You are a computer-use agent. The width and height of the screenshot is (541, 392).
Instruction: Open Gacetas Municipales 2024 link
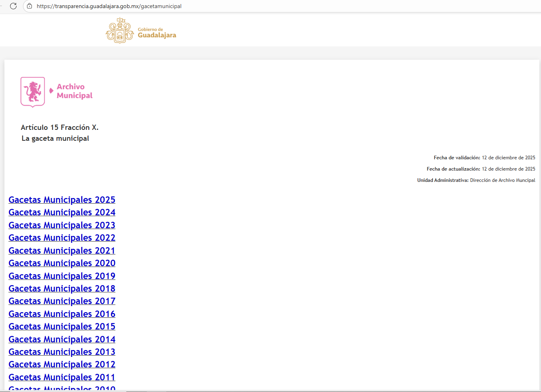[x=62, y=212]
